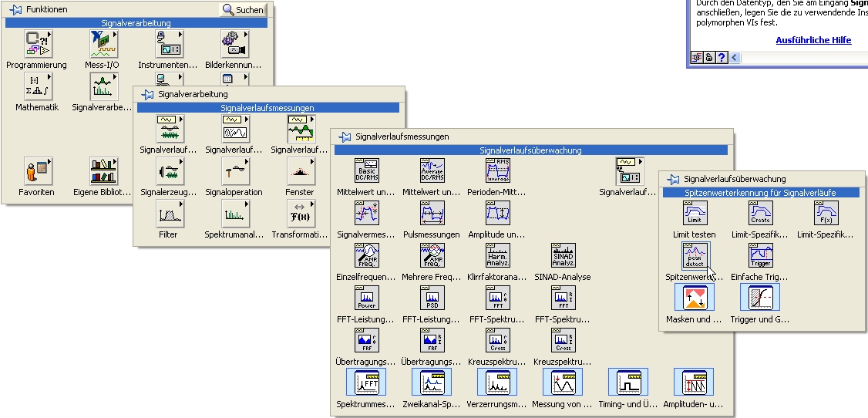This screenshot has width=868, height=418.
Task: Open the Filter subpalette icon
Action: pyautogui.click(x=170, y=214)
